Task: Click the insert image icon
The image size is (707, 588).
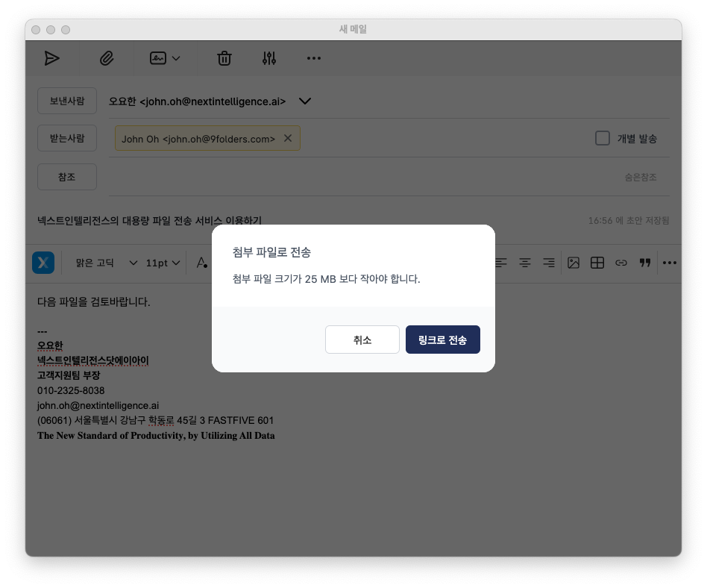Action: 573,263
